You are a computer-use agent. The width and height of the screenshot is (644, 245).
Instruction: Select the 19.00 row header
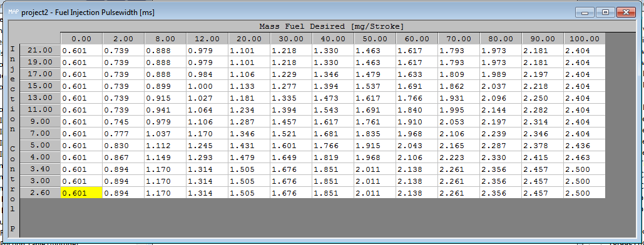point(40,62)
